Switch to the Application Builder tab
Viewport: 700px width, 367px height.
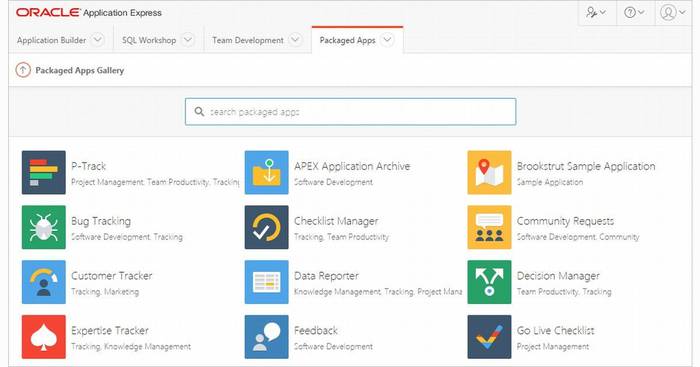coord(51,40)
